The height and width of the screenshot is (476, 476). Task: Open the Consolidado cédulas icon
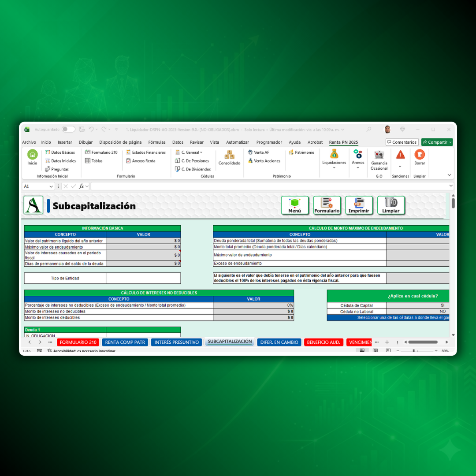click(x=229, y=155)
